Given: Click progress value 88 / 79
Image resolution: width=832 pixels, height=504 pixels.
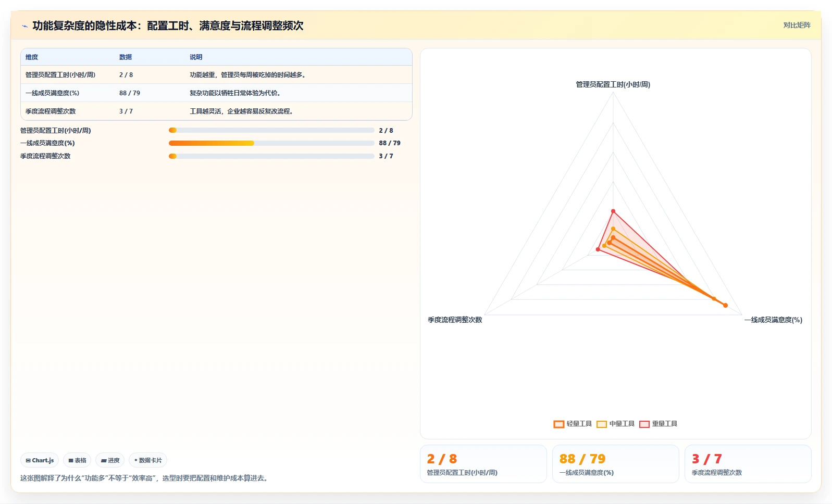Looking at the screenshot, I should 390,143.
